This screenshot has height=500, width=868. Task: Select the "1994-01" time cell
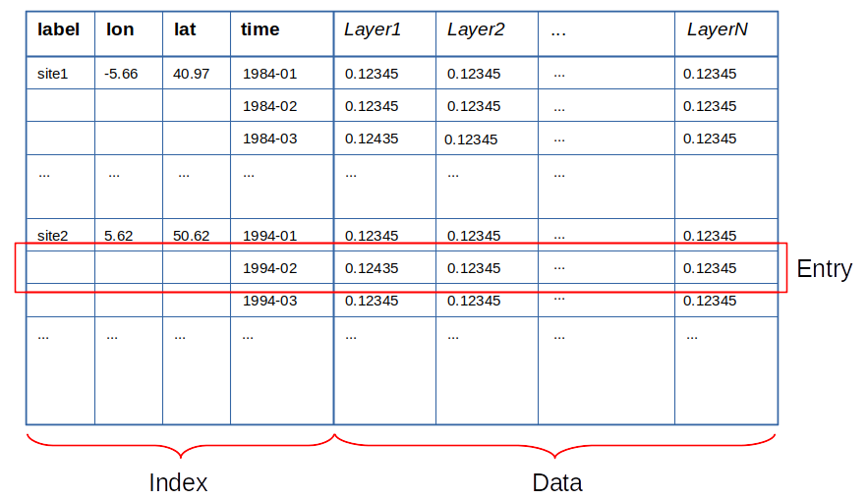click(269, 236)
